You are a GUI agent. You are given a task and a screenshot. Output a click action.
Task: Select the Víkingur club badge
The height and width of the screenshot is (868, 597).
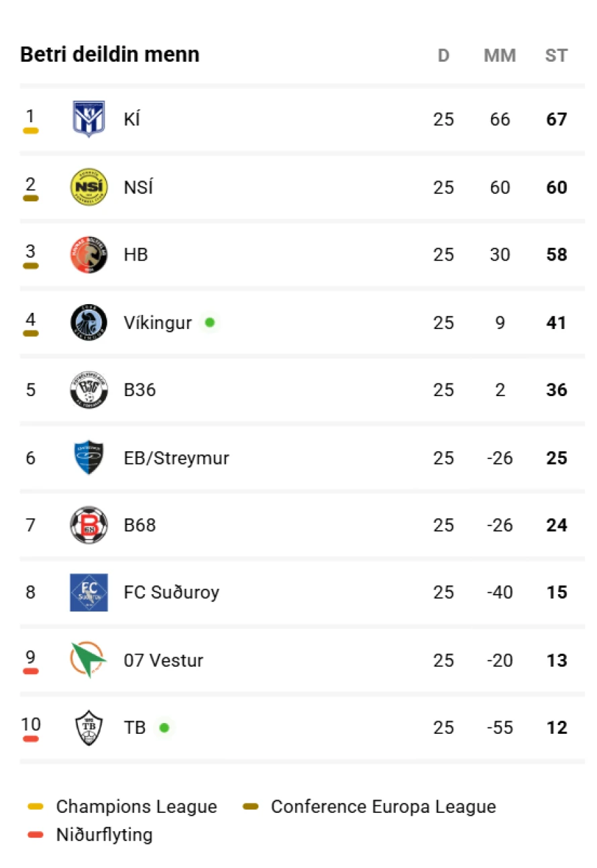point(89,323)
